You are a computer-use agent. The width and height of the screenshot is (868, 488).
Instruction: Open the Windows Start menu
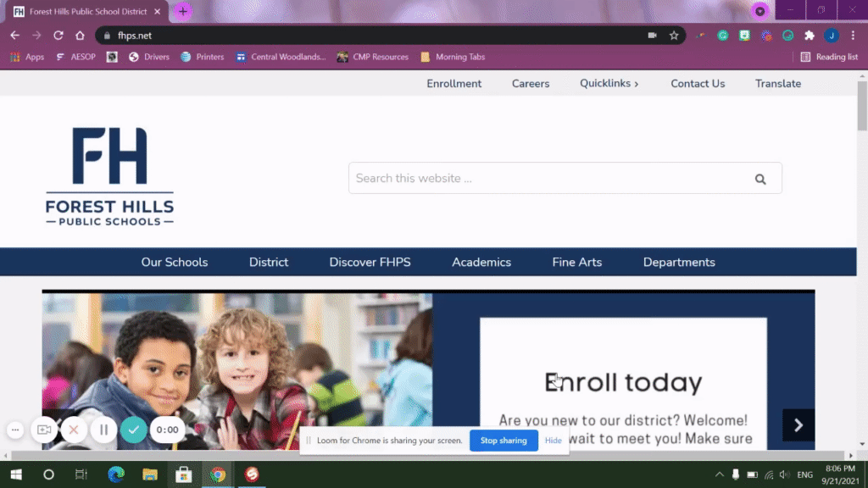(16, 474)
